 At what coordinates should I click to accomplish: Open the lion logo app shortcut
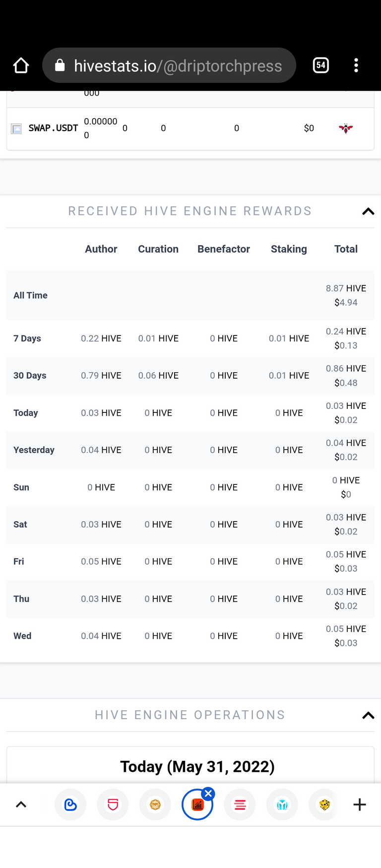pos(155,804)
